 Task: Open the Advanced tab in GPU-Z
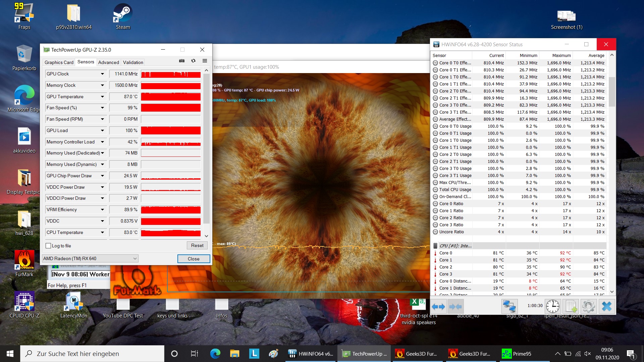coord(108,62)
